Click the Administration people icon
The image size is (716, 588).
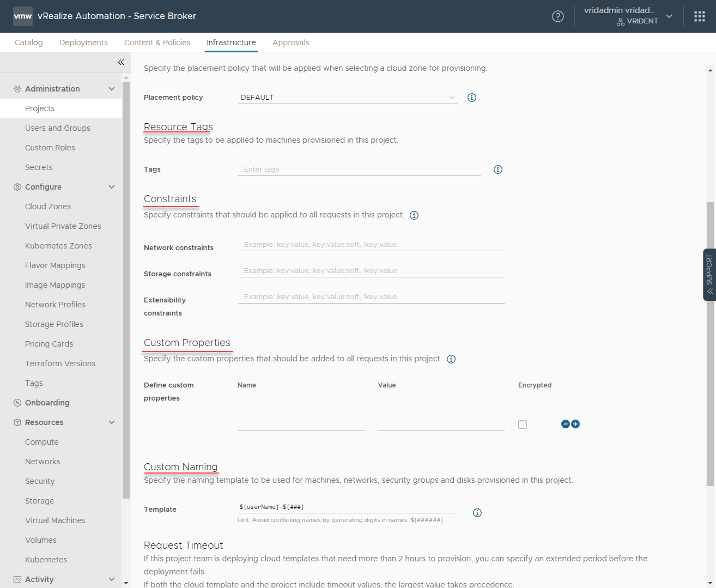[x=17, y=88]
